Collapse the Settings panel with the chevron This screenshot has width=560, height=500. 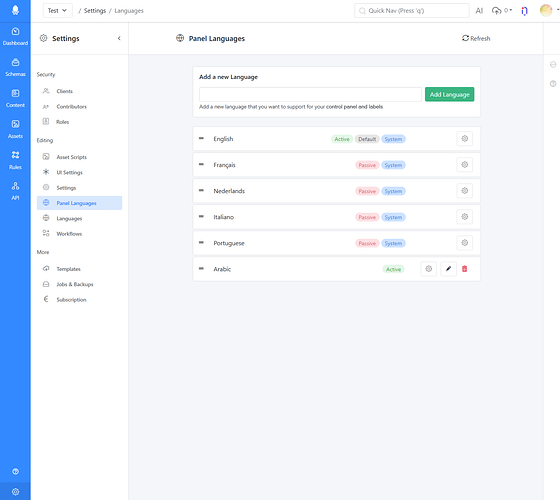click(x=119, y=38)
